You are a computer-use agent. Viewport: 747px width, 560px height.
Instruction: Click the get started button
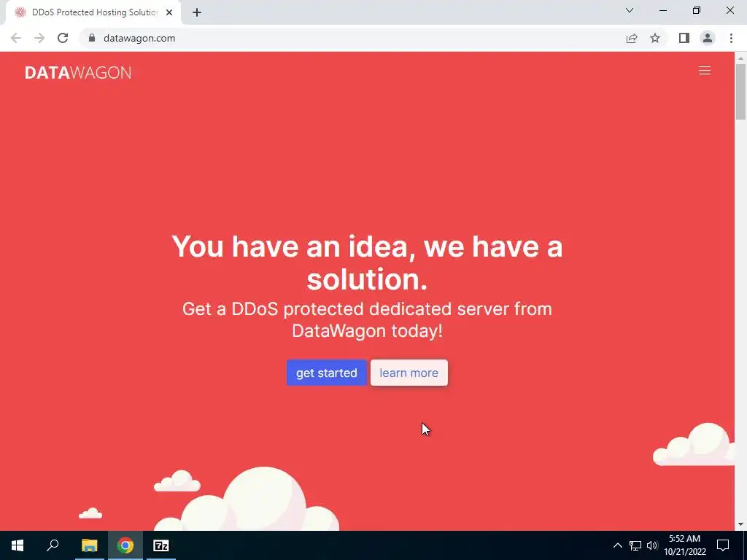(x=326, y=373)
